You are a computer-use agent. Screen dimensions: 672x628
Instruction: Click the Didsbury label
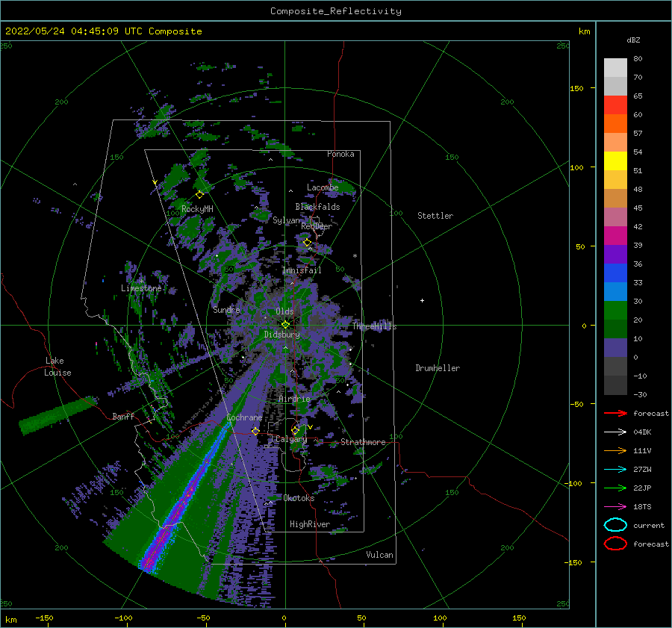click(281, 335)
